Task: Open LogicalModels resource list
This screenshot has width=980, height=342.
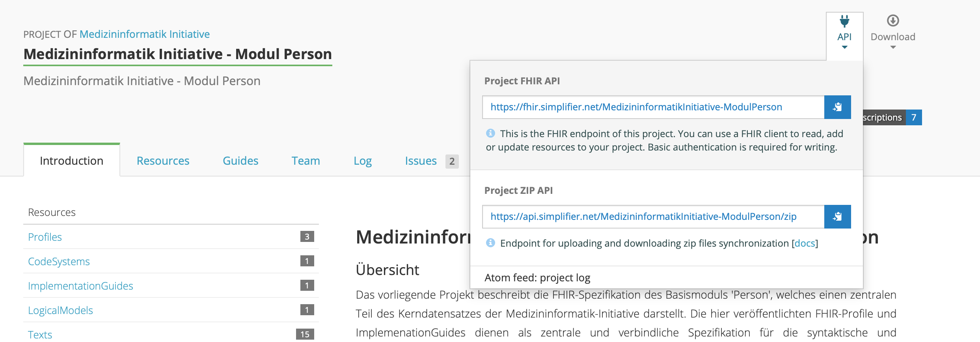Action: [60, 310]
